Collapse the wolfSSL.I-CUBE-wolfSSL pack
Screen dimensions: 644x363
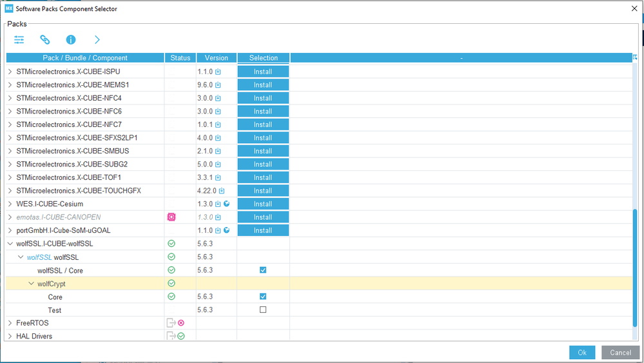click(10, 244)
